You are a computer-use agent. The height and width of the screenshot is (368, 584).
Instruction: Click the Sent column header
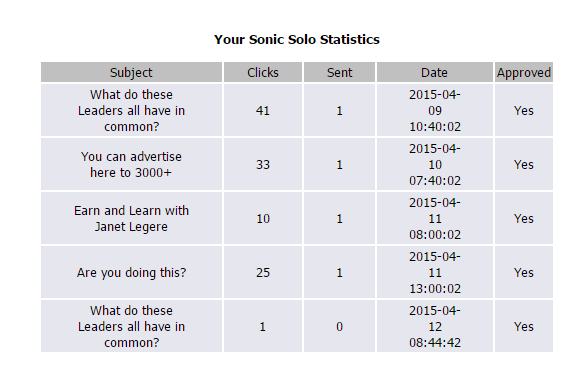coord(339,72)
